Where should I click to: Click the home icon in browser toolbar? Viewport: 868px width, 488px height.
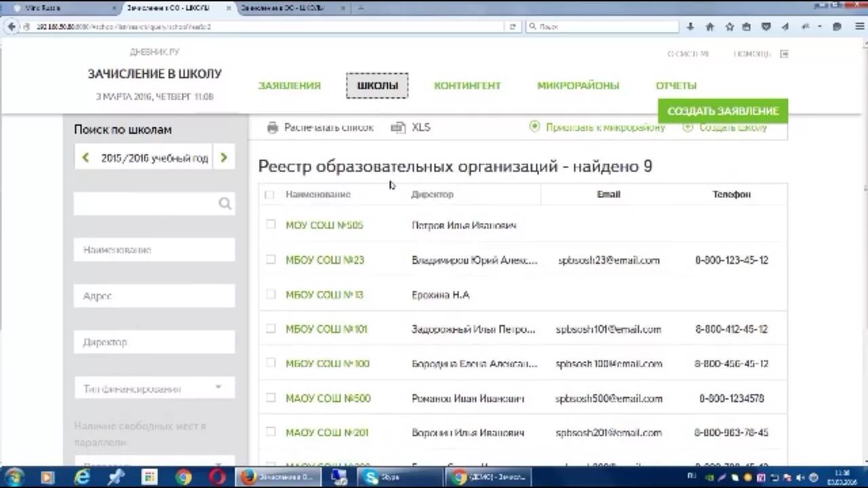click(x=710, y=26)
